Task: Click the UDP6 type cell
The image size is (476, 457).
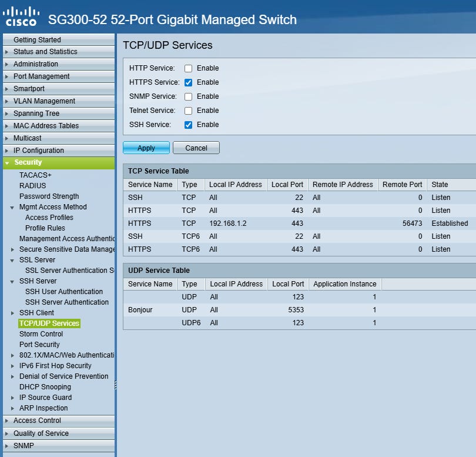Action: pyautogui.click(x=191, y=323)
